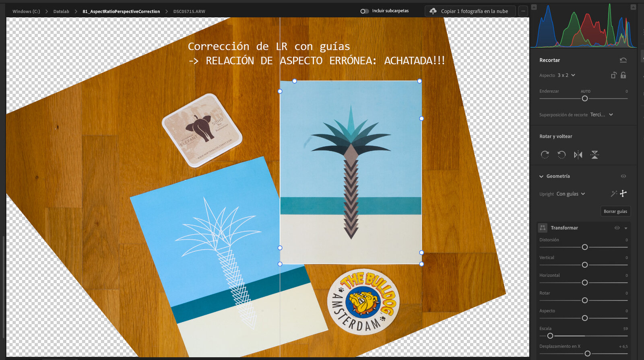Click the Upright auto magic wand icon
This screenshot has width=644, height=360.
[x=614, y=193]
